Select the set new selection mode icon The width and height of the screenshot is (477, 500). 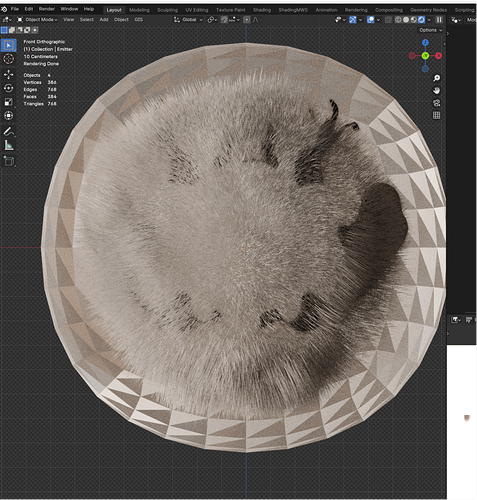click(4, 30)
